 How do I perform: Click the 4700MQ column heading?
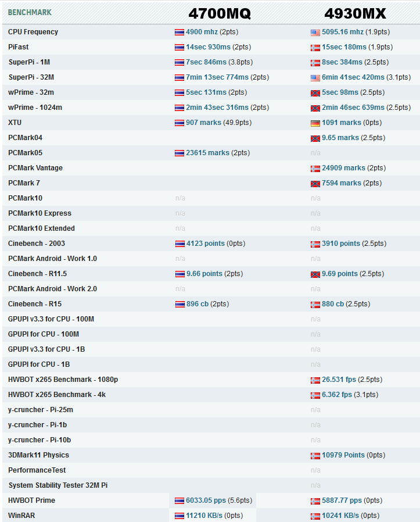pos(220,13)
